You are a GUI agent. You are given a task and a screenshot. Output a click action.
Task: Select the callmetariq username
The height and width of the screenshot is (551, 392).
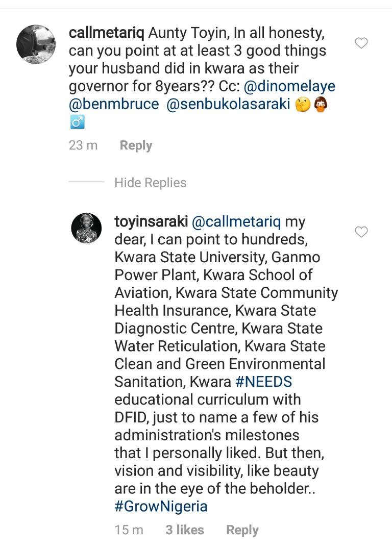pos(106,32)
